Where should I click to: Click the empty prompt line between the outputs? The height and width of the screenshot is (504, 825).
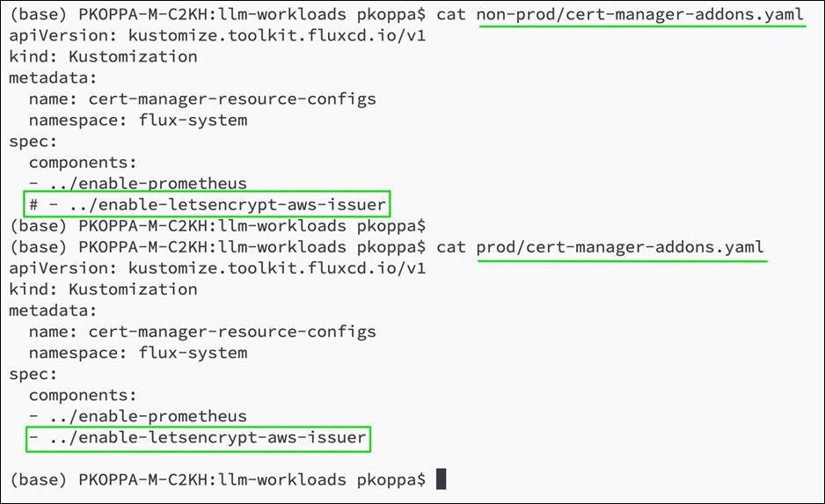[x=217, y=226]
